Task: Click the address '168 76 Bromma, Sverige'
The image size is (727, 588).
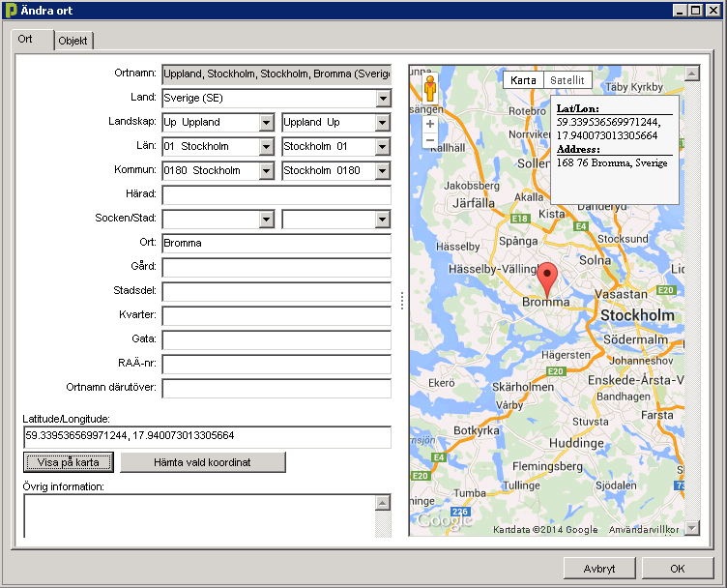Action: coord(612,162)
